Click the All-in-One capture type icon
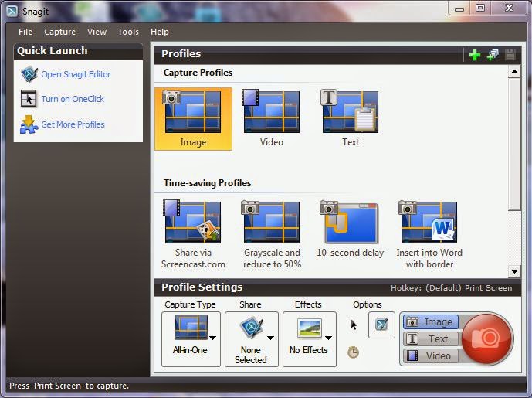The height and width of the screenshot is (398, 532). click(191, 328)
